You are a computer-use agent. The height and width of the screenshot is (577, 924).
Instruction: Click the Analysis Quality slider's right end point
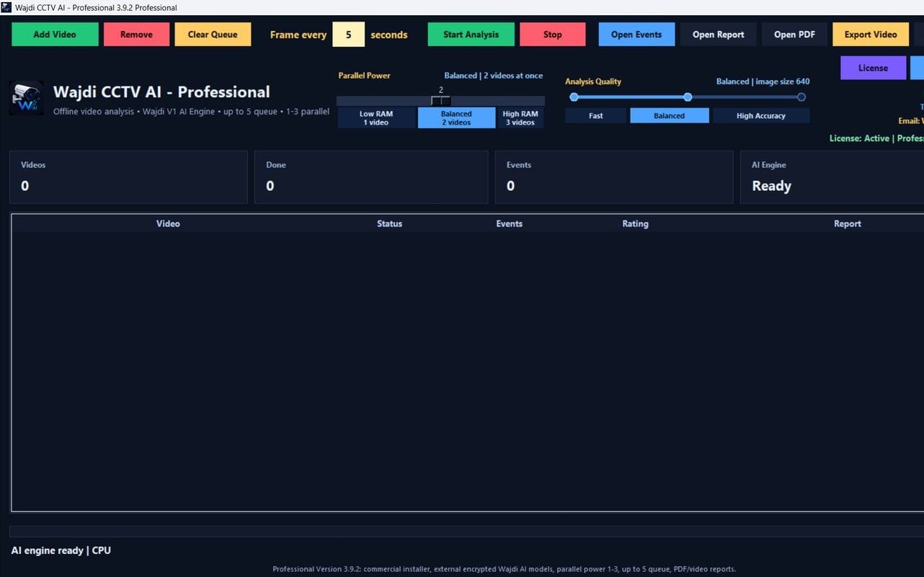click(801, 97)
